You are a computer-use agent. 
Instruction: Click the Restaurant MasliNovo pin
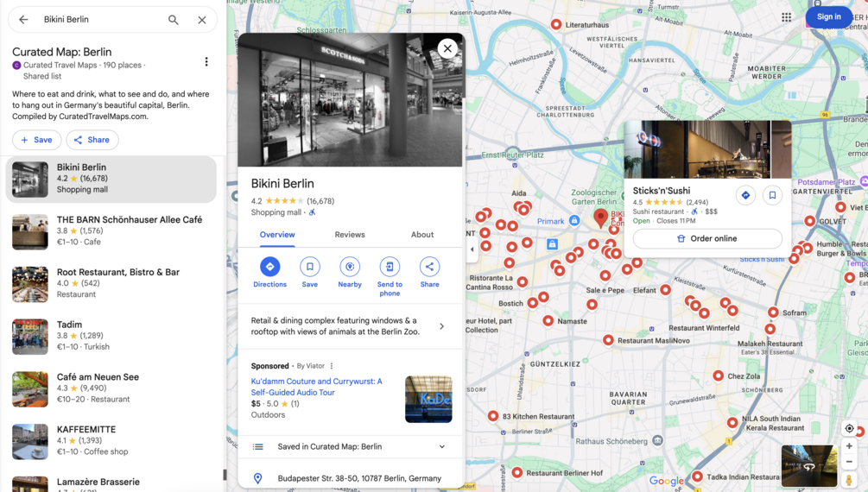tap(608, 340)
